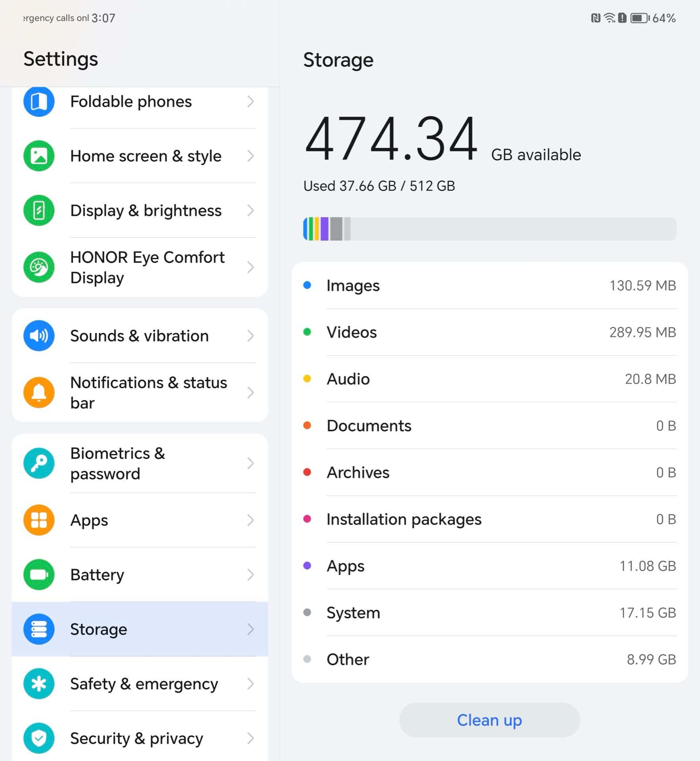Viewport: 700px width, 761px height.
Task: Tap the green Battery icon
Action: click(39, 575)
